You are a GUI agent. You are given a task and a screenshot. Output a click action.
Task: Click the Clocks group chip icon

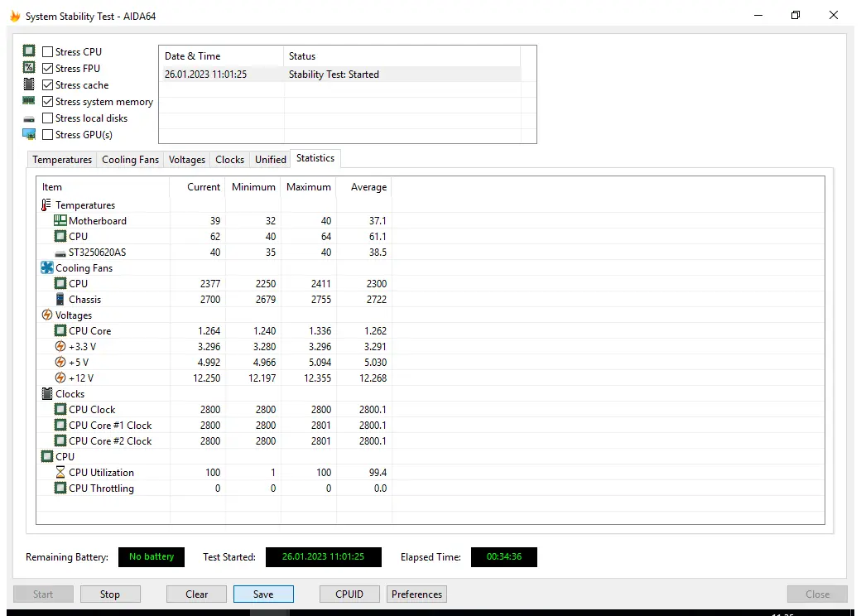click(x=46, y=393)
